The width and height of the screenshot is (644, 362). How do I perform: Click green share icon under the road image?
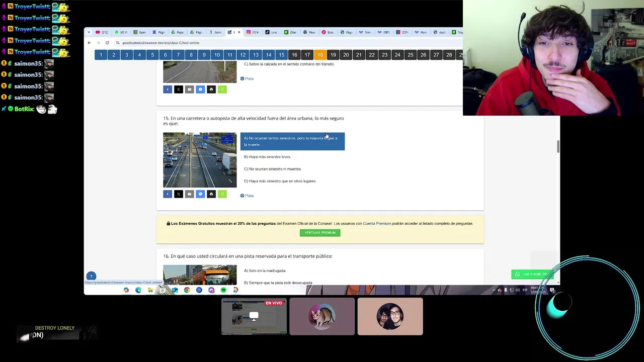click(222, 89)
